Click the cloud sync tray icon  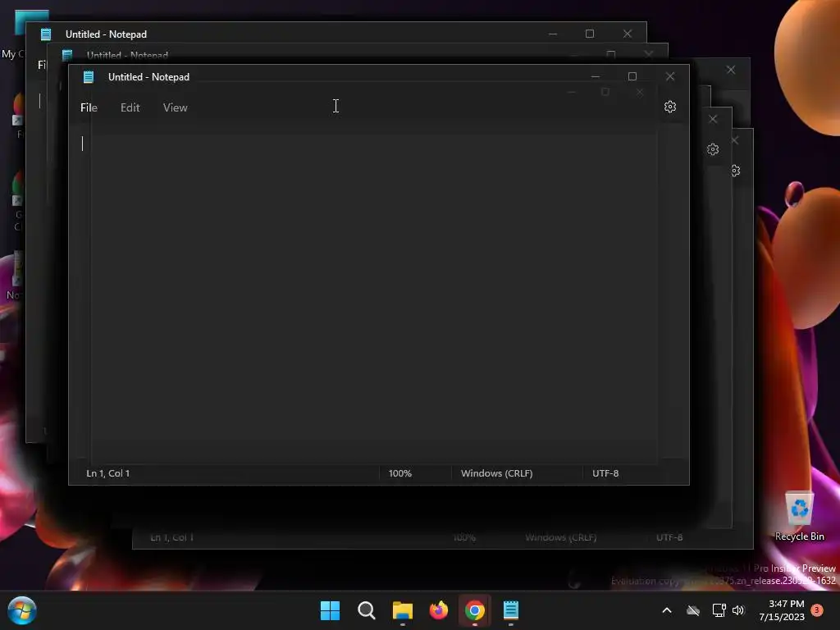(x=693, y=610)
